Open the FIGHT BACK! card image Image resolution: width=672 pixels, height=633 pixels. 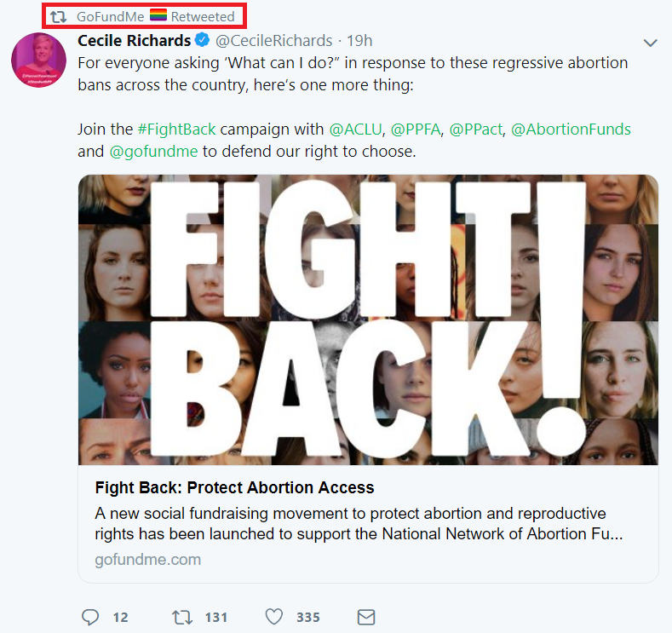[368, 319]
